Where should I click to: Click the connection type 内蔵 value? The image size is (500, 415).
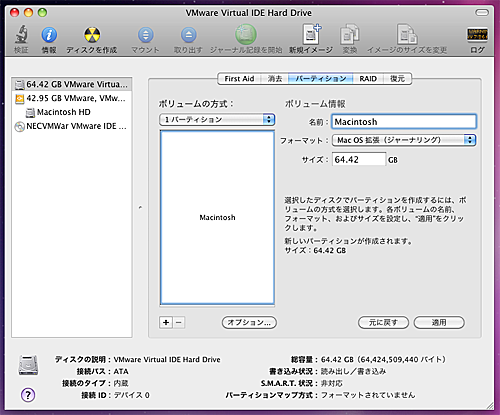[121, 383]
